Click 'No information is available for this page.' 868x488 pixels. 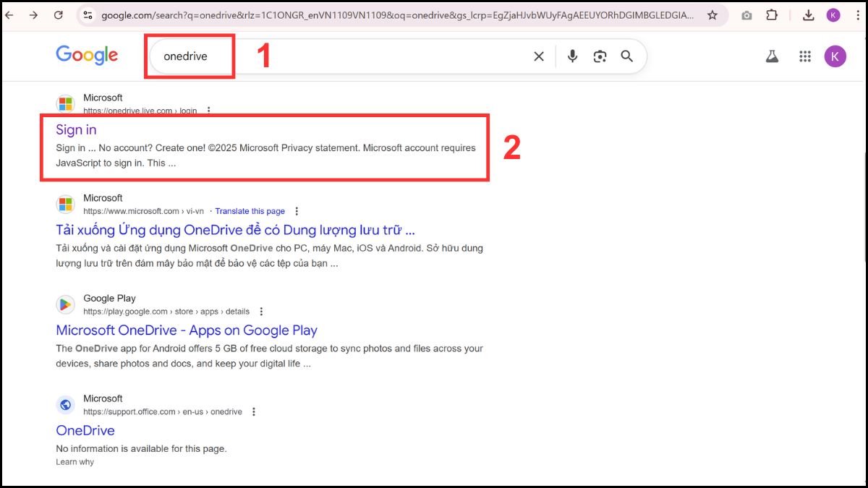[x=141, y=448]
